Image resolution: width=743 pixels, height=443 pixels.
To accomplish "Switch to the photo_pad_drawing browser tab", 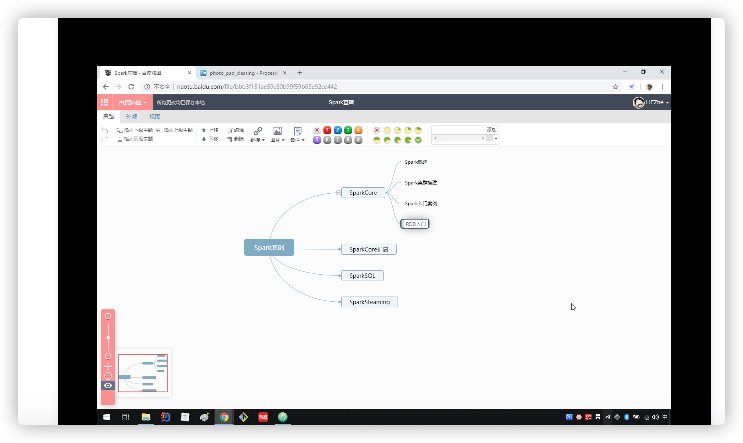I will (243, 73).
